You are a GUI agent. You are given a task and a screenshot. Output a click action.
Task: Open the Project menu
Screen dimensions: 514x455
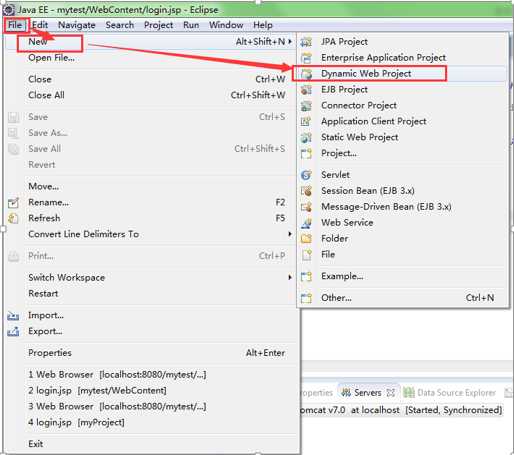pyautogui.click(x=158, y=25)
